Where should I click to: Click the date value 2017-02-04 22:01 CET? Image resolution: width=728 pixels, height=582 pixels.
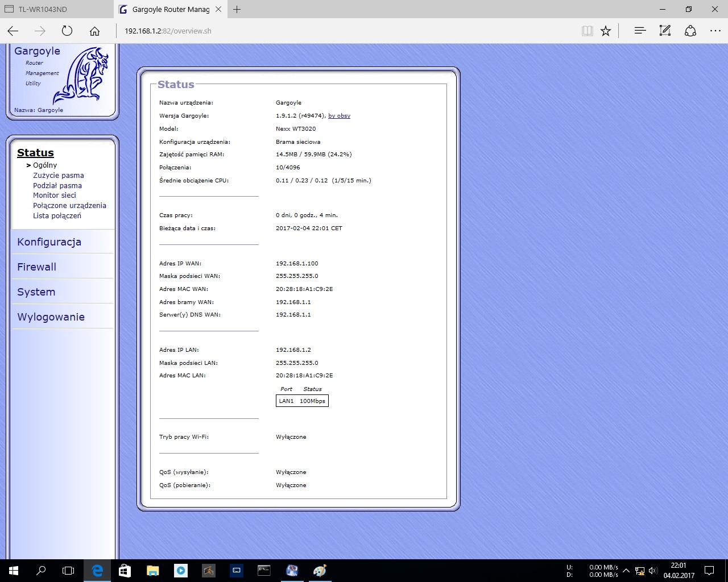(x=309, y=228)
